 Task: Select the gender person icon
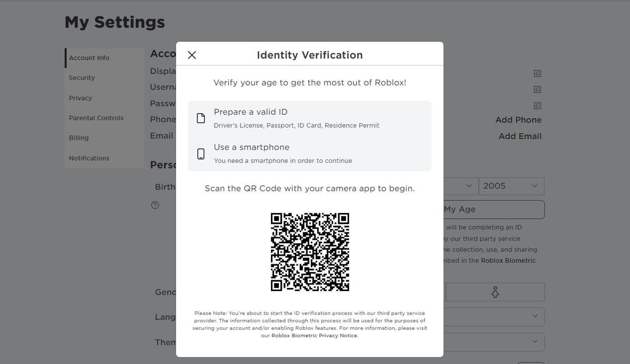[x=495, y=292]
